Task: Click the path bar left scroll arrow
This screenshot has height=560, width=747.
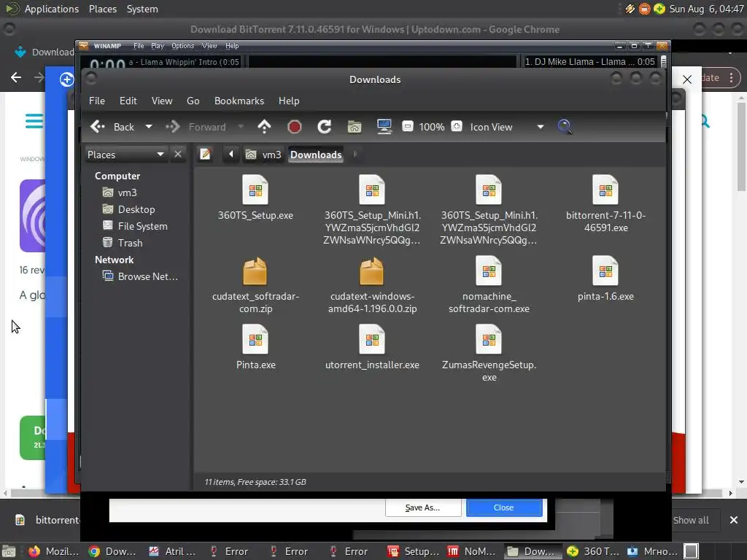Action: [x=231, y=155]
